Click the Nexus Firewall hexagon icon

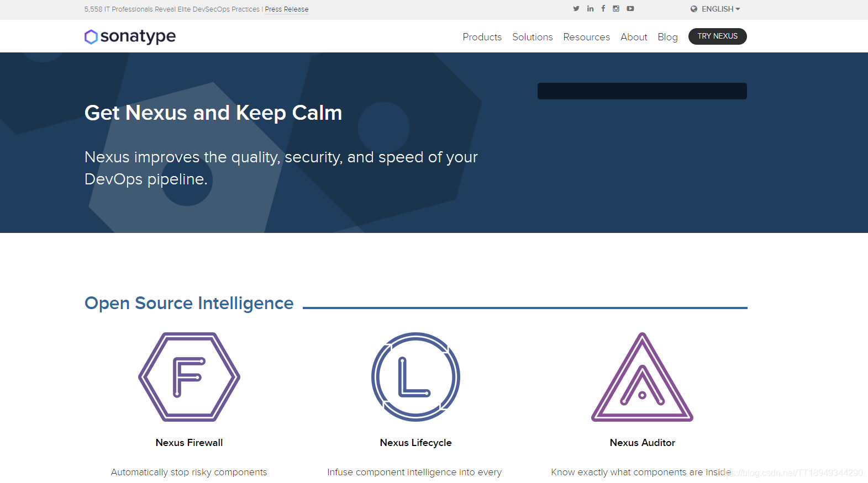pos(189,377)
